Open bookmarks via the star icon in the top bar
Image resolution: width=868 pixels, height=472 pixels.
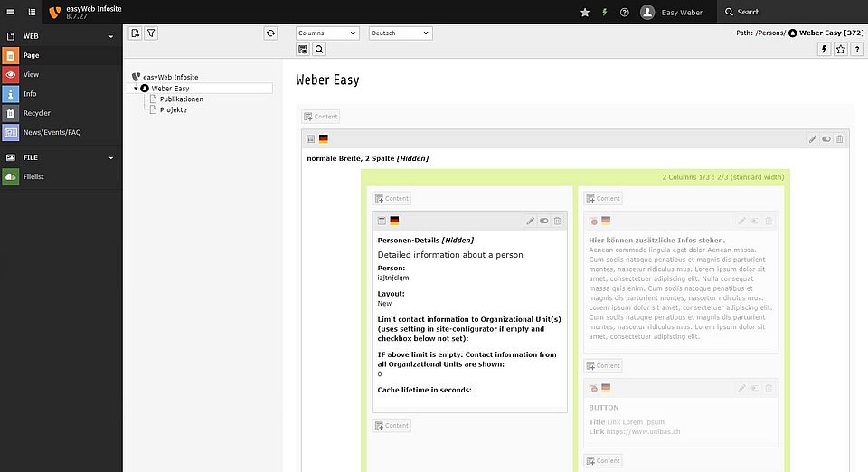[585, 12]
